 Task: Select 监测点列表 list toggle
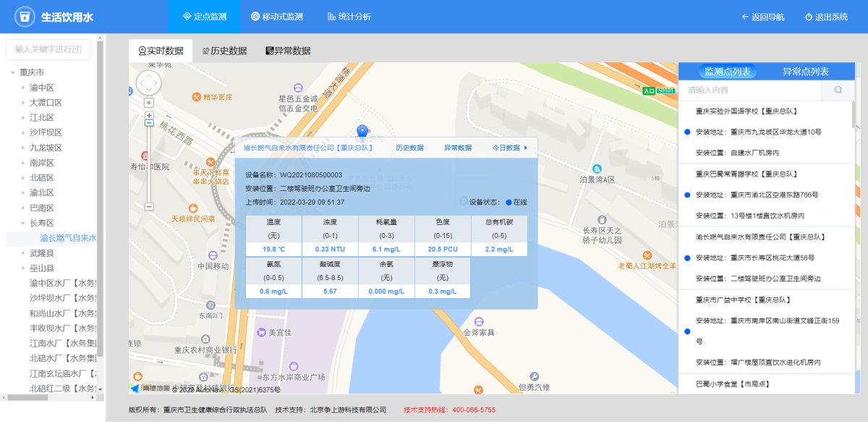tap(728, 72)
